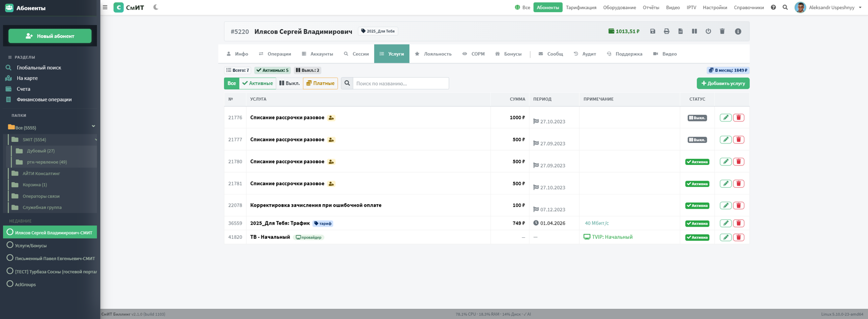Edit service 21777 with pencil icon
Image resolution: width=868 pixels, height=319 pixels.
point(726,139)
